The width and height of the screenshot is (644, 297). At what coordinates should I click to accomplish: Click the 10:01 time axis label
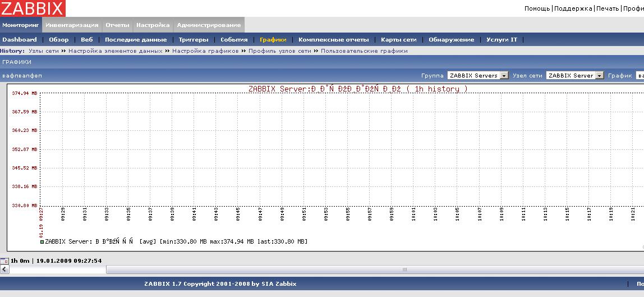coord(413,215)
